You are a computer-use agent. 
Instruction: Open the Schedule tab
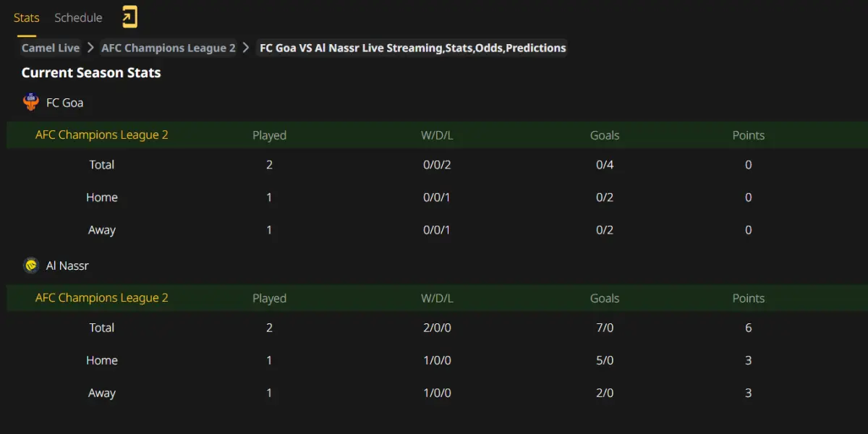tap(78, 17)
